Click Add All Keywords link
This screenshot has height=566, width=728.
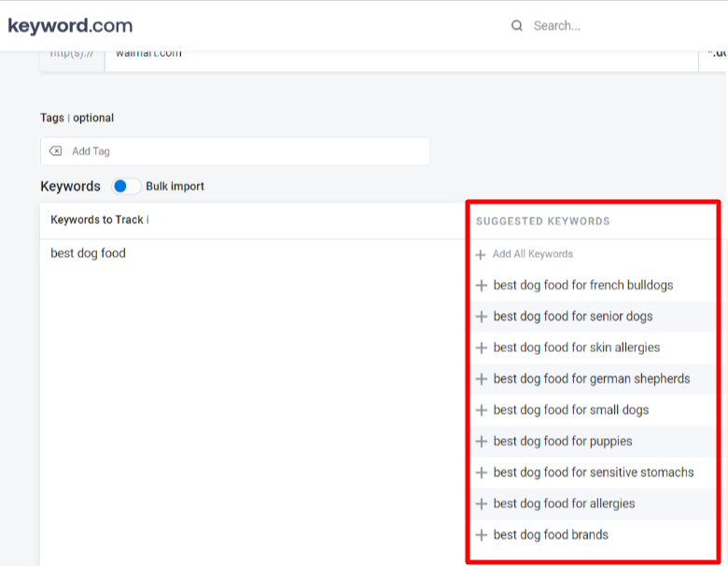pos(533,254)
